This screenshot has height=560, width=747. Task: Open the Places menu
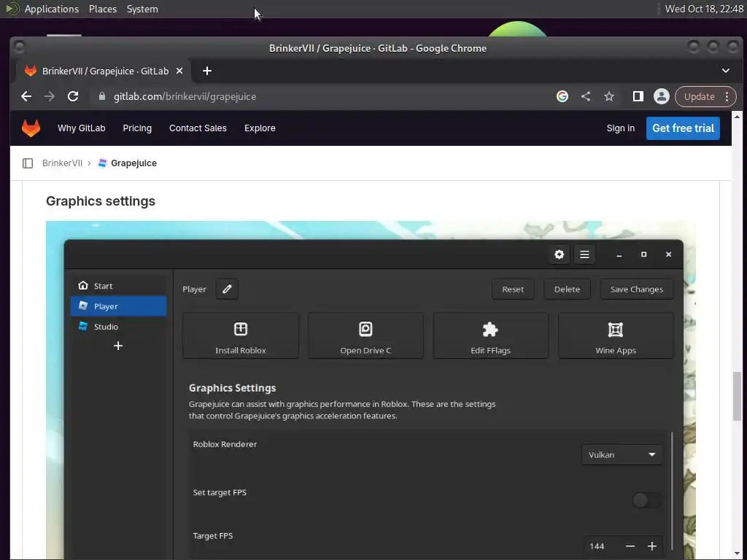(x=103, y=9)
